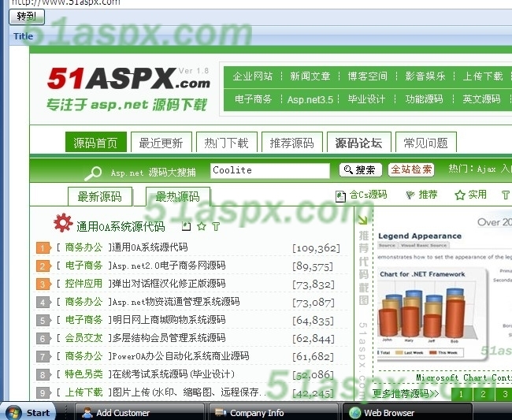Image resolution: width=512 pixels, height=420 pixels.
Task: Click the gray rank 9 badge
Action: (43, 393)
